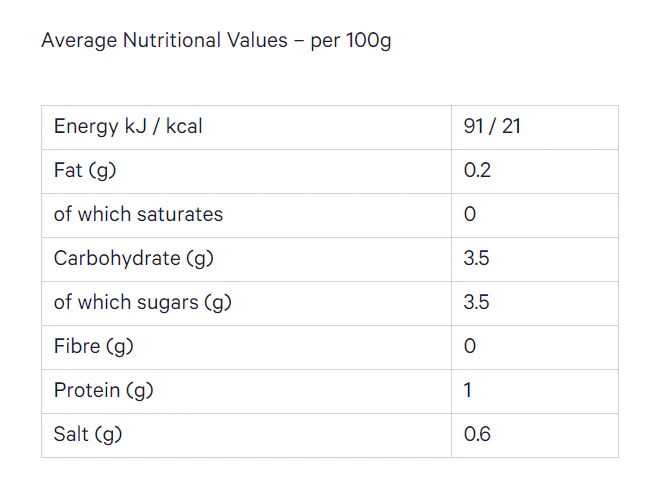This screenshot has height=500, width=660.
Task: Click the 91 / 21 energy value
Action: pos(492,126)
